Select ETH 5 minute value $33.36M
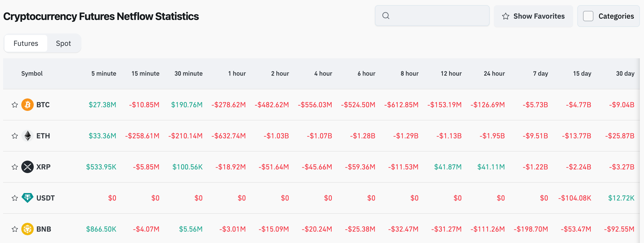 pos(102,136)
